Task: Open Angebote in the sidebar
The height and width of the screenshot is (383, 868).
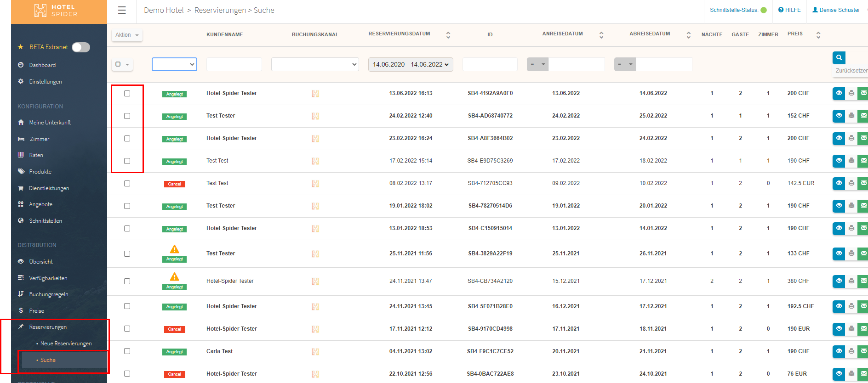Action: (x=40, y=204)
